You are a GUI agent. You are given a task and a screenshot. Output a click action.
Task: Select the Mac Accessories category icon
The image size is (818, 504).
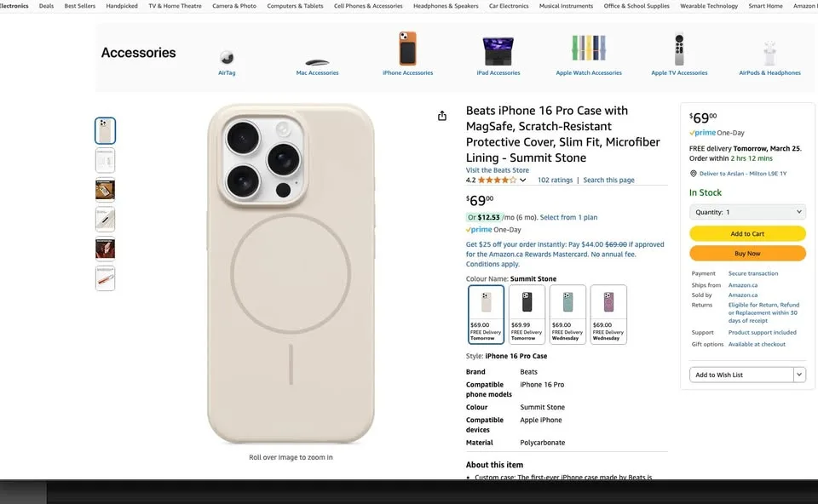(317, 60)
